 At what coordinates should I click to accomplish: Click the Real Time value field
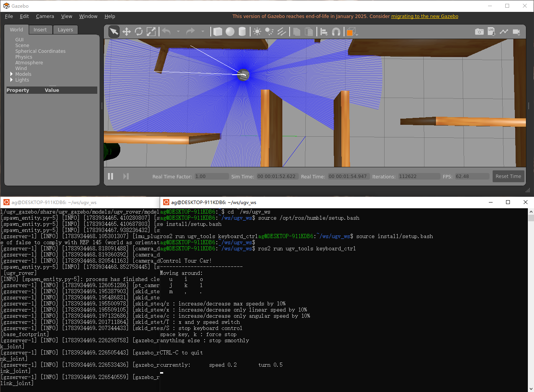tap(349, 176)
